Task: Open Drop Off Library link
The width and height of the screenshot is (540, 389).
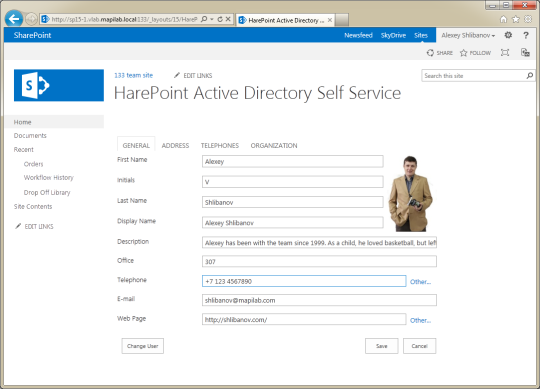Action: point(47,192)
